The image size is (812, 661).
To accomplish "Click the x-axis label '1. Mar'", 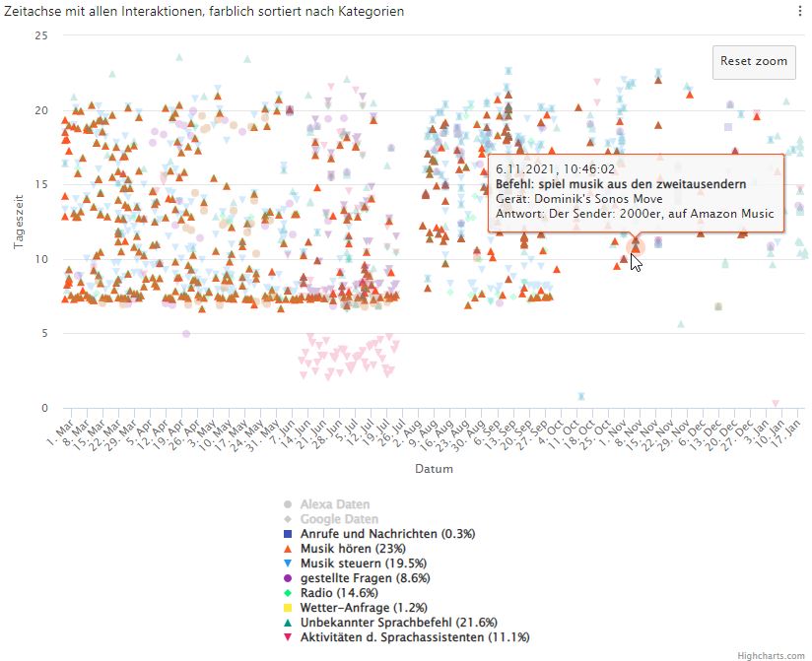I will click(x=60, y=432).
